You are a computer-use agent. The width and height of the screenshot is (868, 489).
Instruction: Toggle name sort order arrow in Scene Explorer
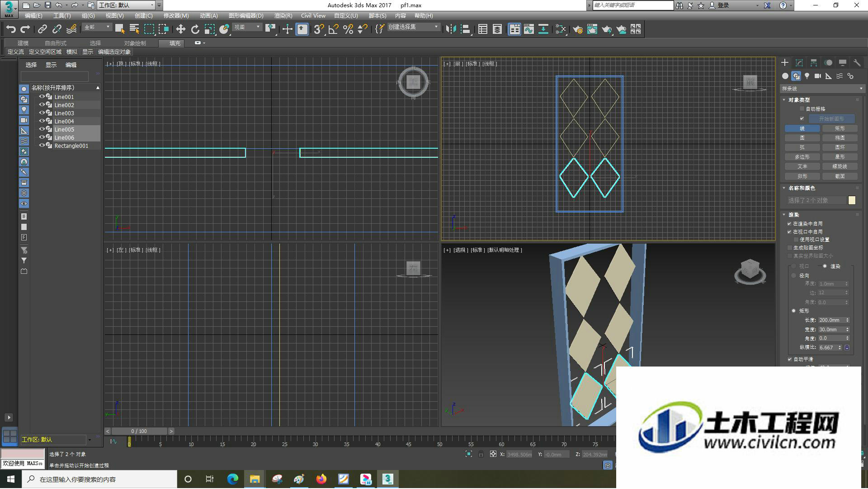tap(98, 88)
